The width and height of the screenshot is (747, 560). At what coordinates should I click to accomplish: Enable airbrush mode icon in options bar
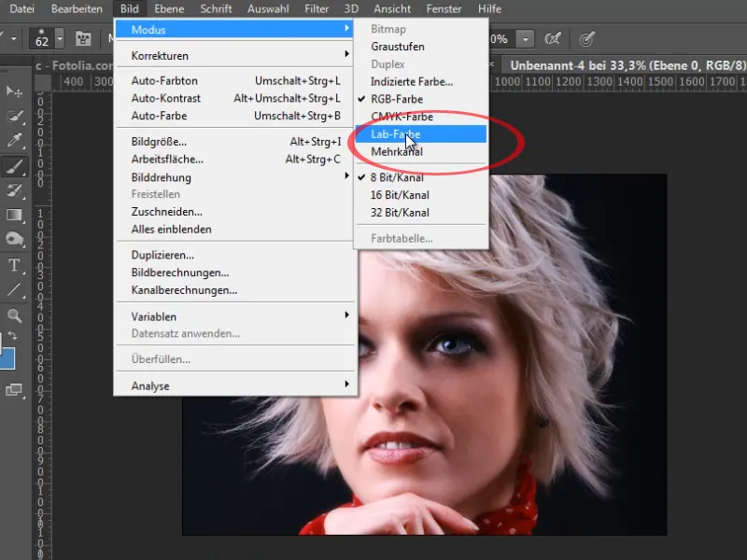553,38
